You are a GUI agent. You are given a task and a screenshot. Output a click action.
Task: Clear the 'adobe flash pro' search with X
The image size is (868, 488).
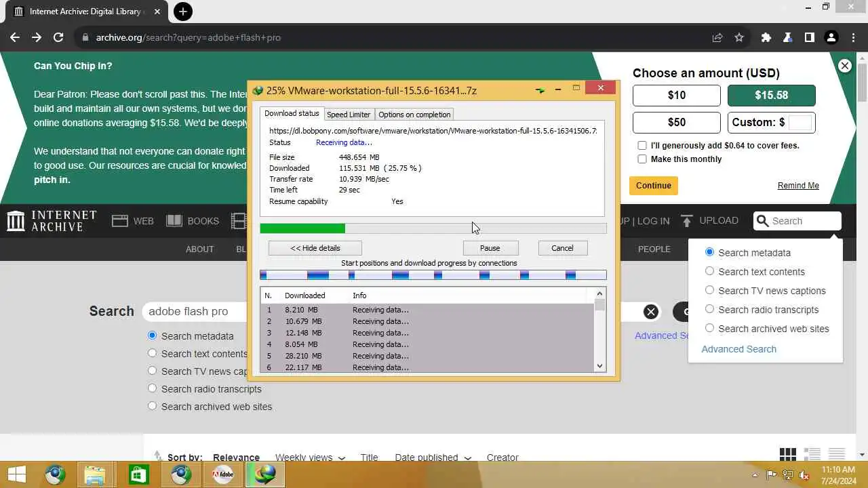click(651, 312)
